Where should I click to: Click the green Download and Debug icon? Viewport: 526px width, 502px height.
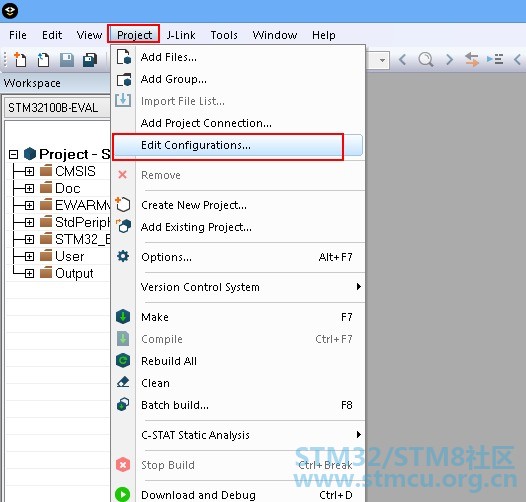click(122, 494)
